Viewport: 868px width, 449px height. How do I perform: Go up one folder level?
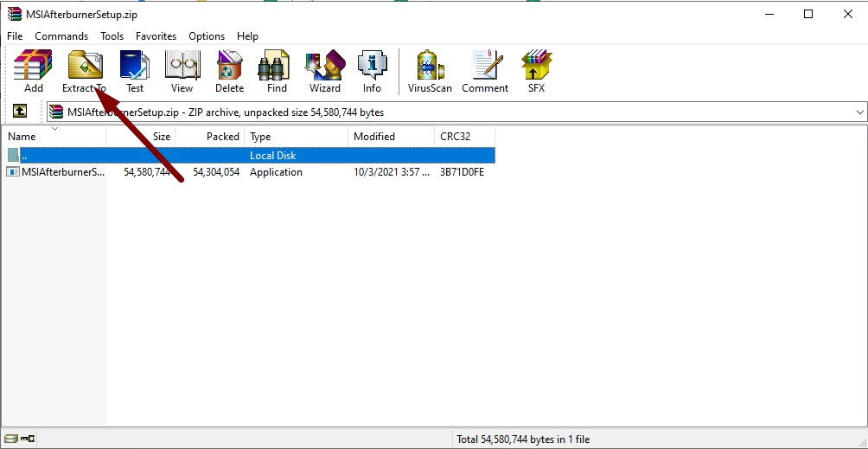[x=19, y=112]
